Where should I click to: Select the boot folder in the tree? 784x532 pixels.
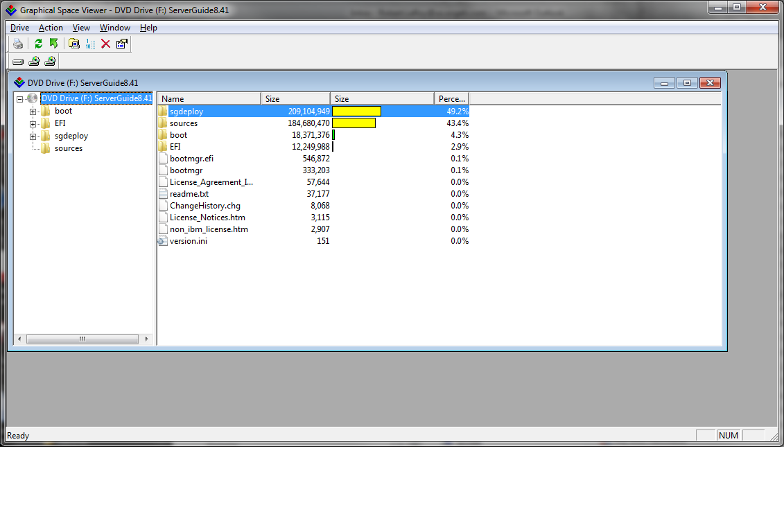[x=64, y=111]
